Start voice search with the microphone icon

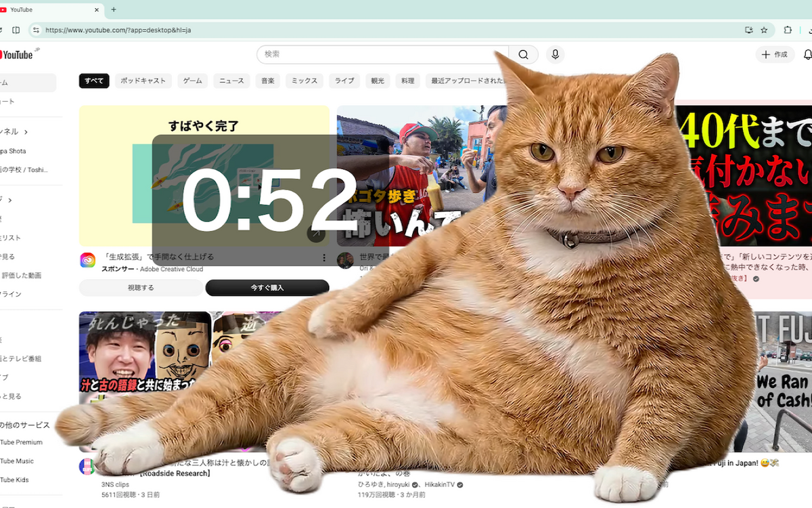coord(555,54)
